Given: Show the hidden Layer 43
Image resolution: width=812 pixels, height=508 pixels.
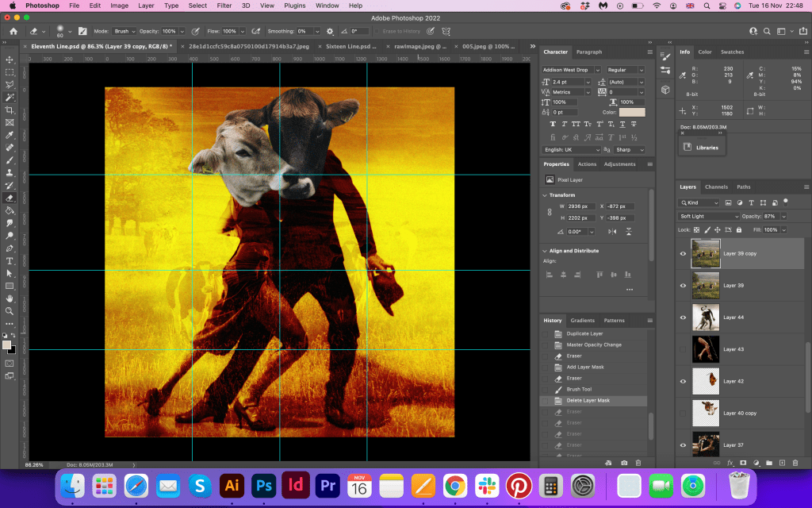Looking at the screenshot, I should tap(683, 349).
